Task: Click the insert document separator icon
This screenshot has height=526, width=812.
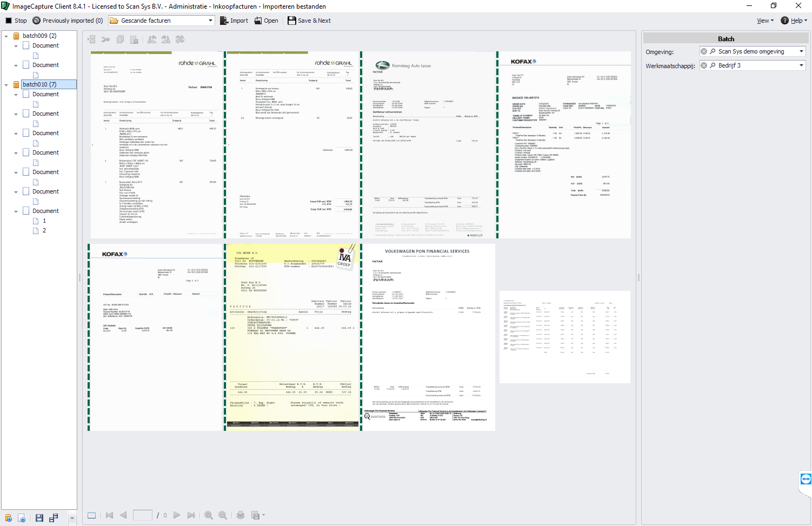Action: [x=92, y=39]
